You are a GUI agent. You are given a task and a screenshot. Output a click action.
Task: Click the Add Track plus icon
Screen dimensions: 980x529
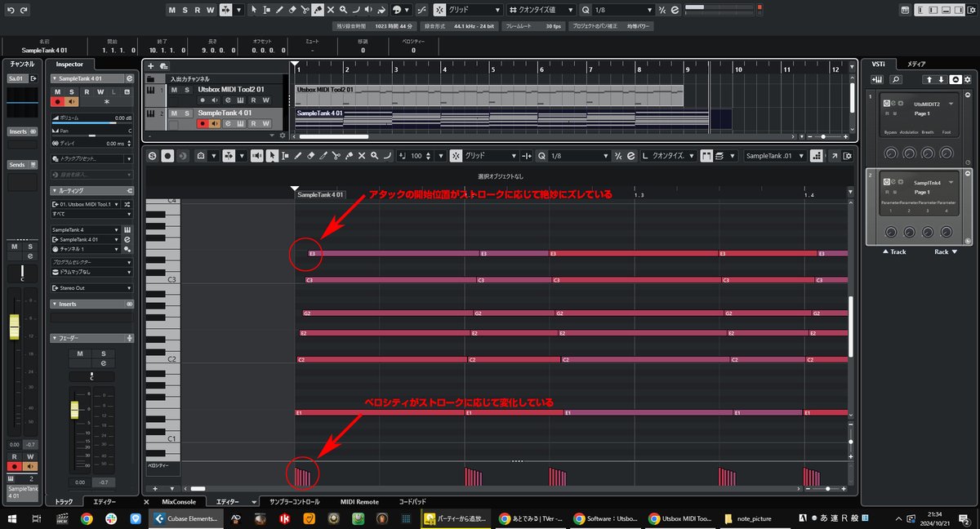tap(151, 65)
